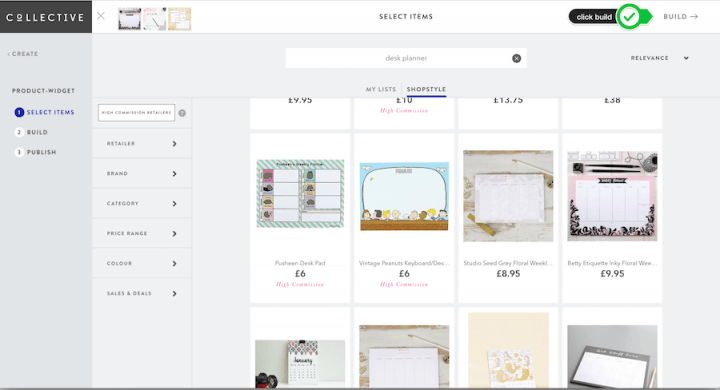The width and height of the screenshot is (720, 390).
Task: Select the January calendar product image
Action: (x=300, y=364)
